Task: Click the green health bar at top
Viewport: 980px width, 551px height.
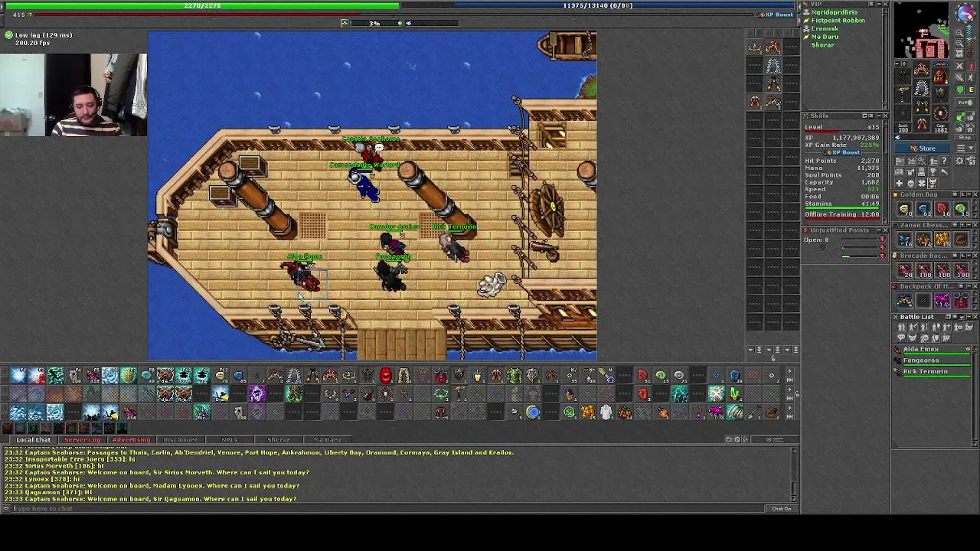Action: [202, 5]
